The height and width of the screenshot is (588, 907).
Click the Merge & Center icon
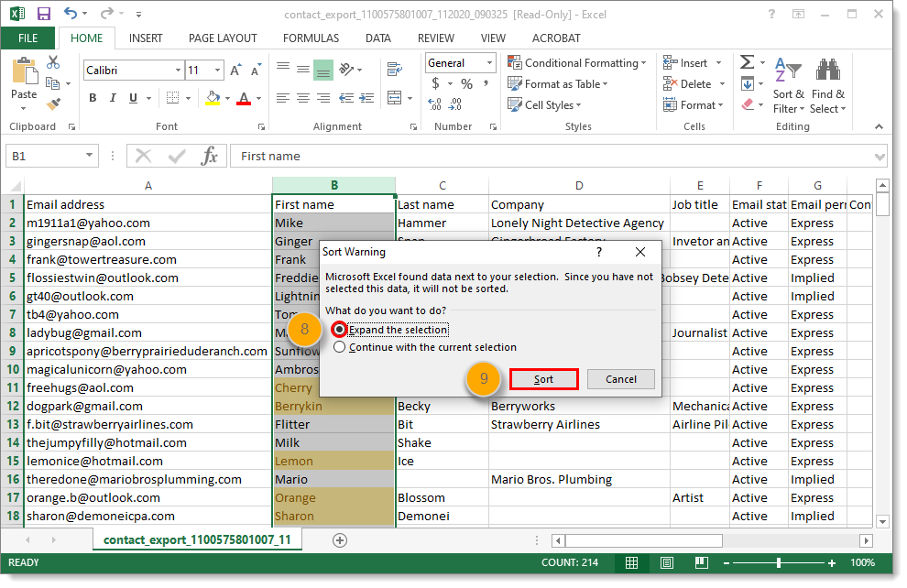[395, 98]
